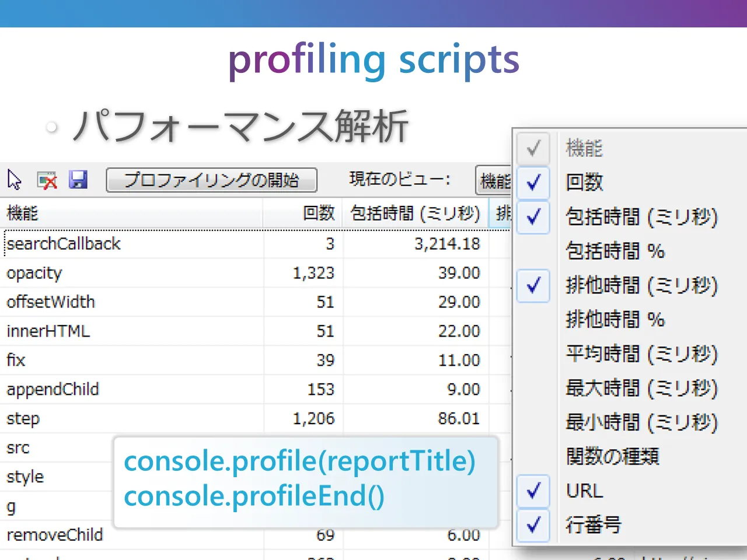Sort by 包括時間 (ミリ秒) column header
This screenshot has width=747, height=560.
pyautogui.click(x=416, y=213)
